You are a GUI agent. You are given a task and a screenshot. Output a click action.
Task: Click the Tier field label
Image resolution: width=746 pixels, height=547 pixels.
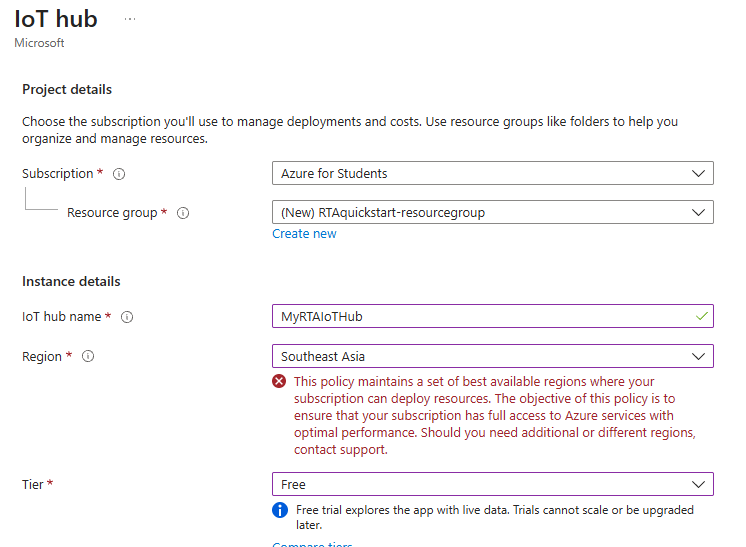[x=32, y=485]
